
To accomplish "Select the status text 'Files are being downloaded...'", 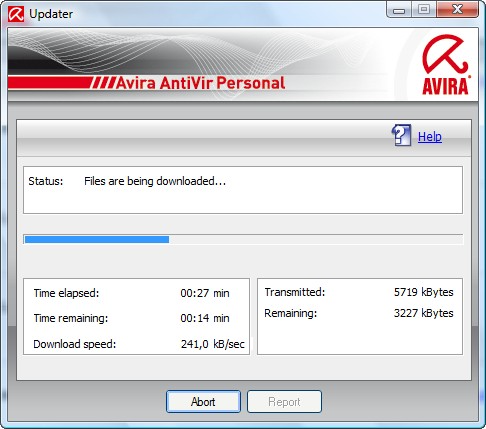I will click(155, 181).
